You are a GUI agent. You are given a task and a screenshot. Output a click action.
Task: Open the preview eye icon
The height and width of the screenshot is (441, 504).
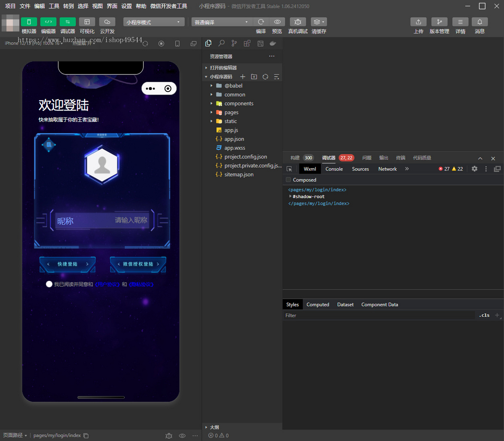pyautogui.click(x=277, y=22)
